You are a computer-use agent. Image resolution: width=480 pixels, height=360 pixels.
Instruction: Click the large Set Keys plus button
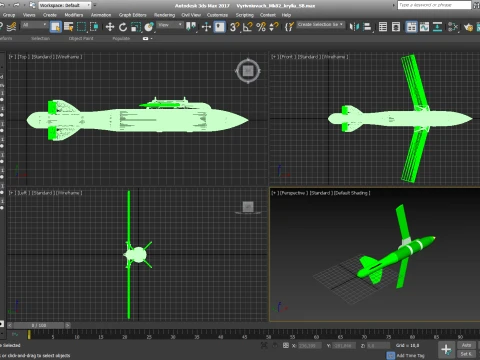click(446, 350)
